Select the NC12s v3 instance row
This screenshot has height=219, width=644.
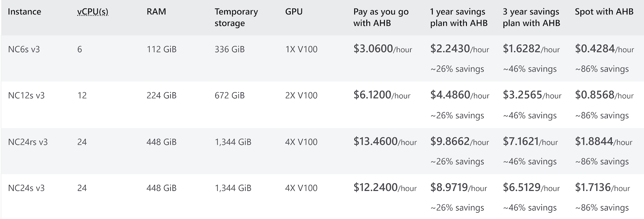pos(322,105)
